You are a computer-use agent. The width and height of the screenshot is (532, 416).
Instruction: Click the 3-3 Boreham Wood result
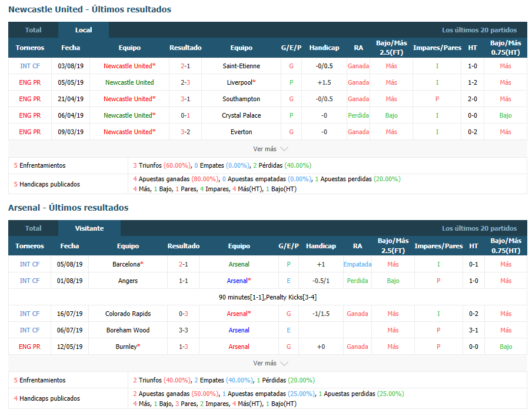pos(183,330)
